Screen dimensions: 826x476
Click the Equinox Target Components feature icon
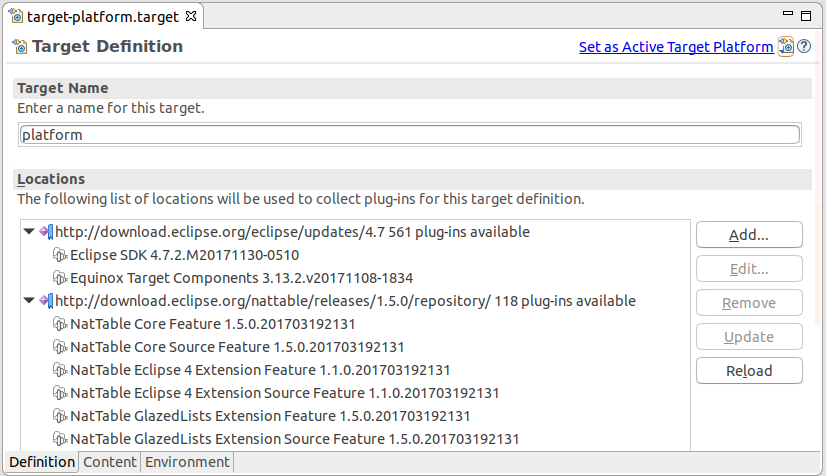(x=60, y=278)
